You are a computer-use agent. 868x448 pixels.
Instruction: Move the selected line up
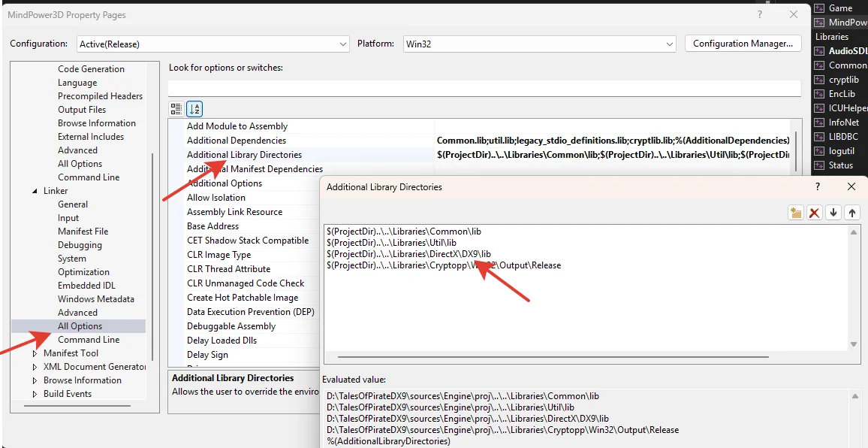click(852, 213)
